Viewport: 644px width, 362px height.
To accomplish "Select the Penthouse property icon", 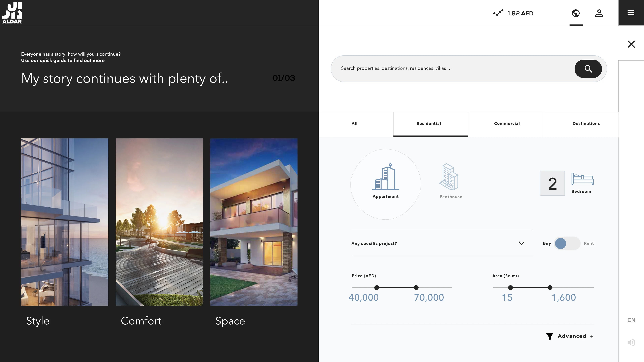I will (x=449, y=177).
